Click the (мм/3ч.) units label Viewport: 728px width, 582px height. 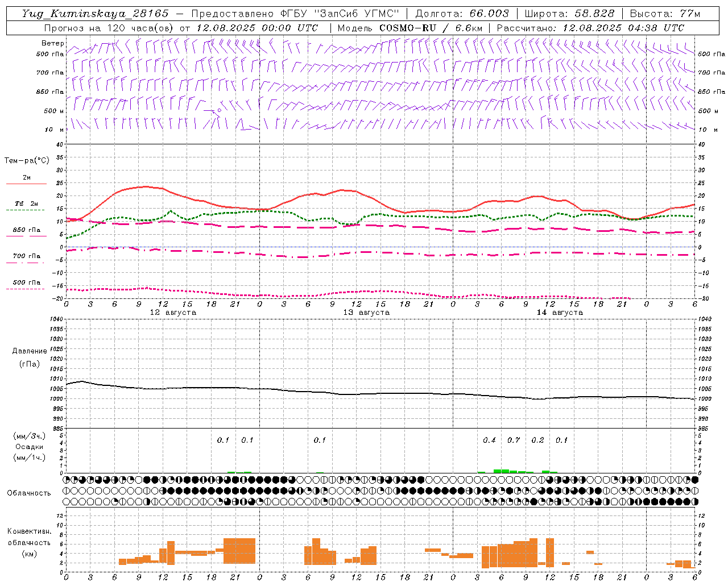point(30,436)
